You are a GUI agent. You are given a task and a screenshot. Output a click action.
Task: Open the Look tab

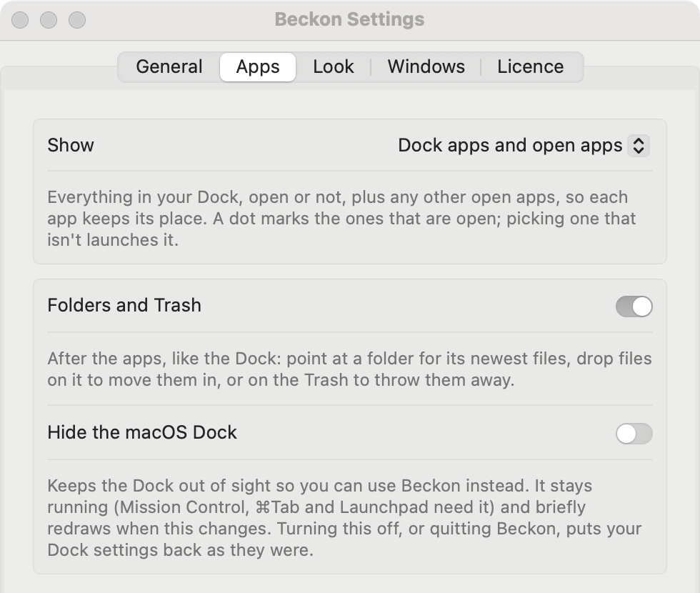334,67
